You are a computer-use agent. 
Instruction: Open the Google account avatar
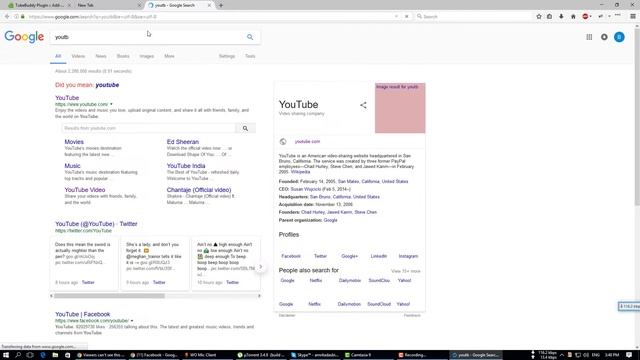[x=619, y=37]
